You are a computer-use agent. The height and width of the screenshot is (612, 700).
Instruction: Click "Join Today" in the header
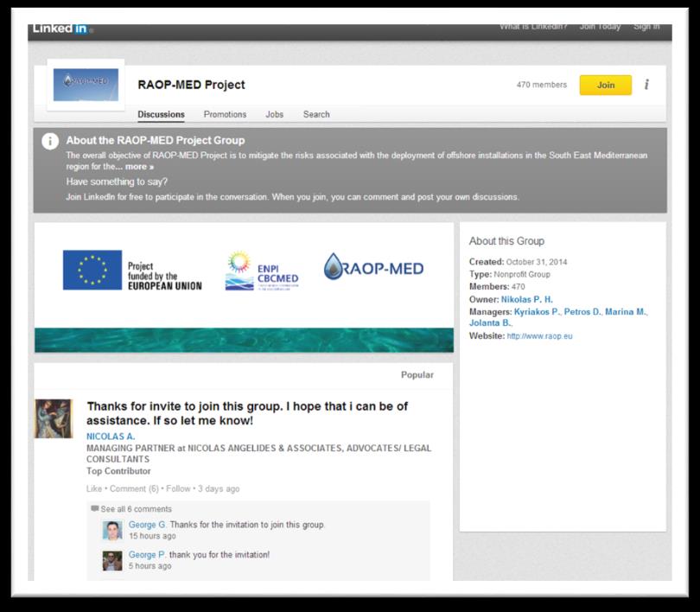[600, 27]
